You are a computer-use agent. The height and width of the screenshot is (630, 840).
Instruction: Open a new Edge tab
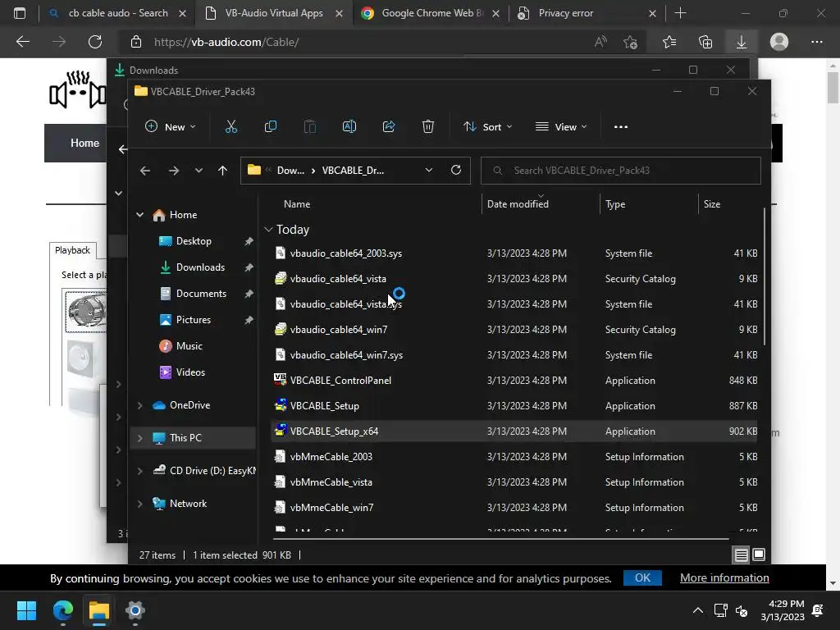(x=680, y=13)
